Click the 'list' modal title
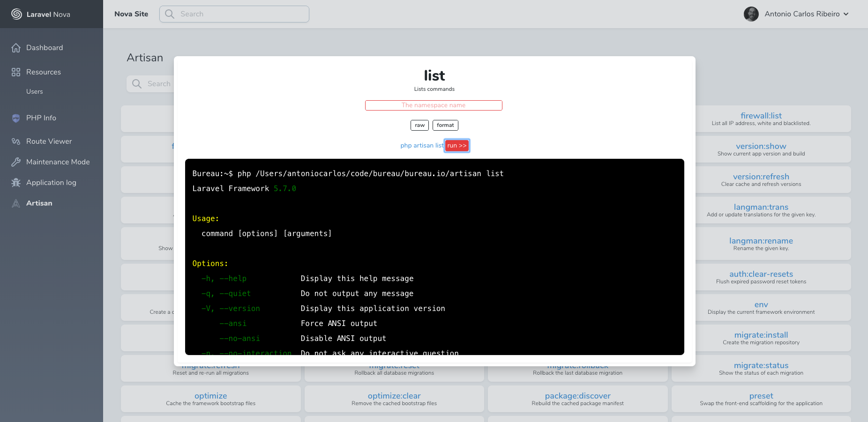Viewport: 868px width, 422px height. pyautogui.click(x=434, y=75)
